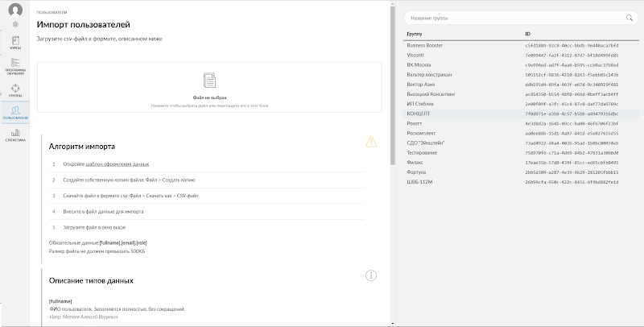The height and width of the screenshot is (327, 644).
Task: Open settings gear under the avatar
Action: pos(15,25)
